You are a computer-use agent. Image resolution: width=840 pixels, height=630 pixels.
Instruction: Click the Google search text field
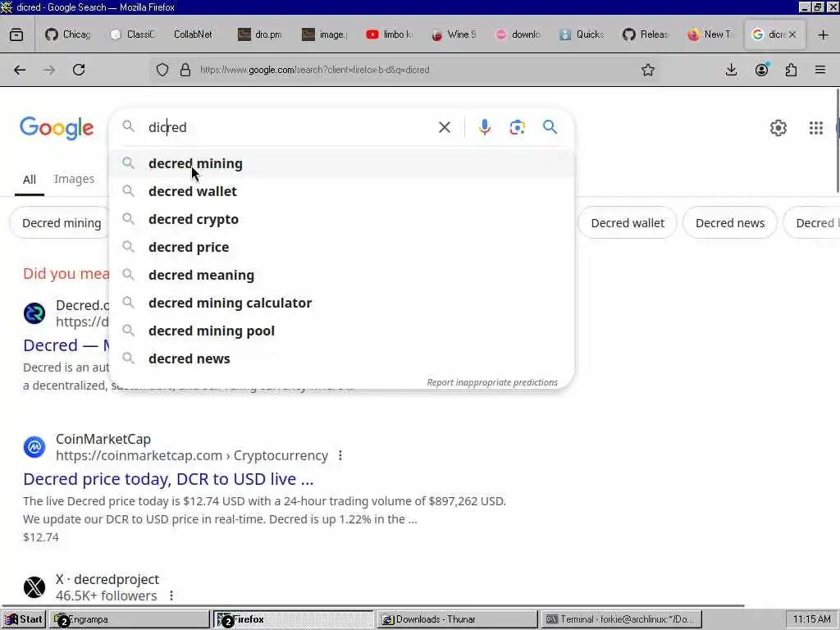pyautogui.click(x=290, y=127)
